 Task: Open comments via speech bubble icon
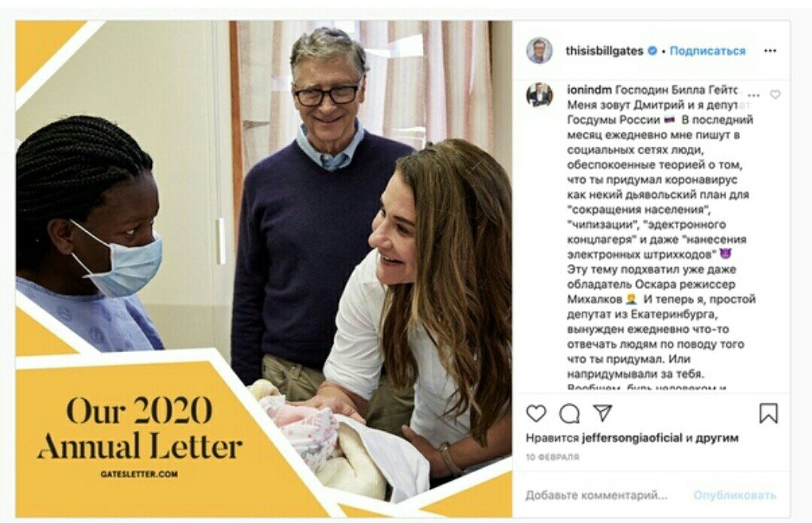(x=569, y=414)
